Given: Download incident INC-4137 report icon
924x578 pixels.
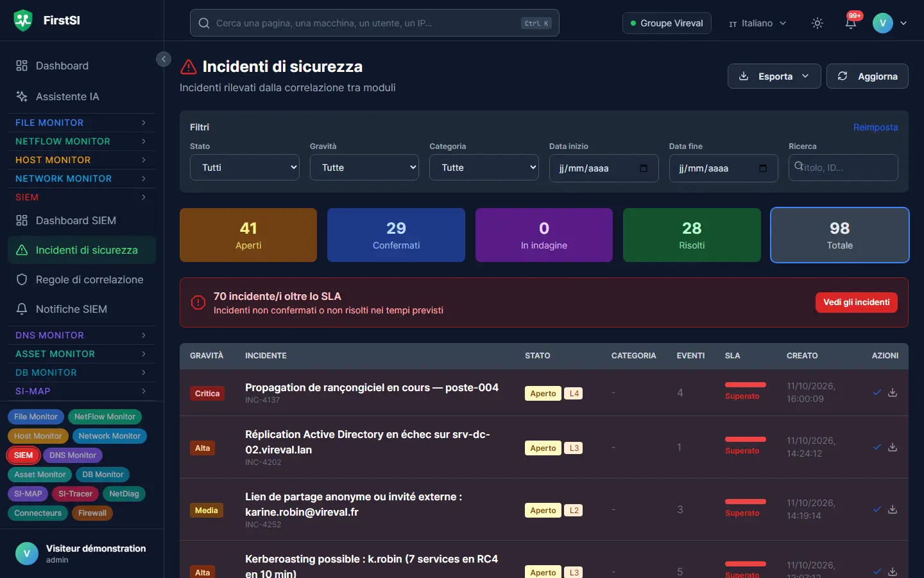Looking at the screenshot, I should click(x=893, y=392).
